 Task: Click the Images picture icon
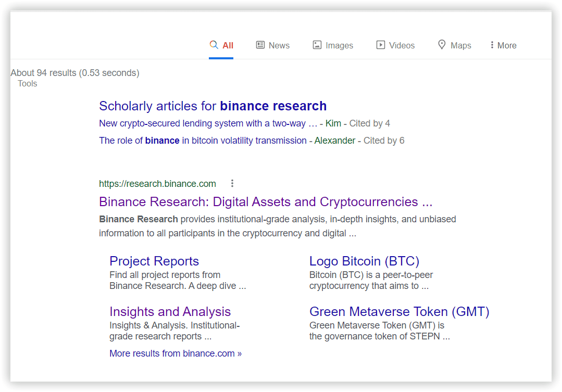tap(317, 45)
